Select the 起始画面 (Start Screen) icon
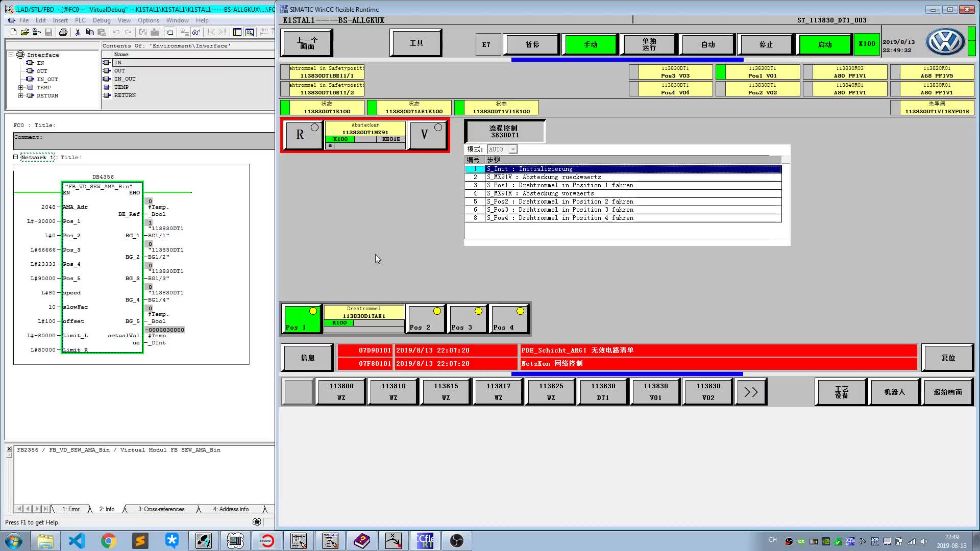 click(x=947, y=391)
